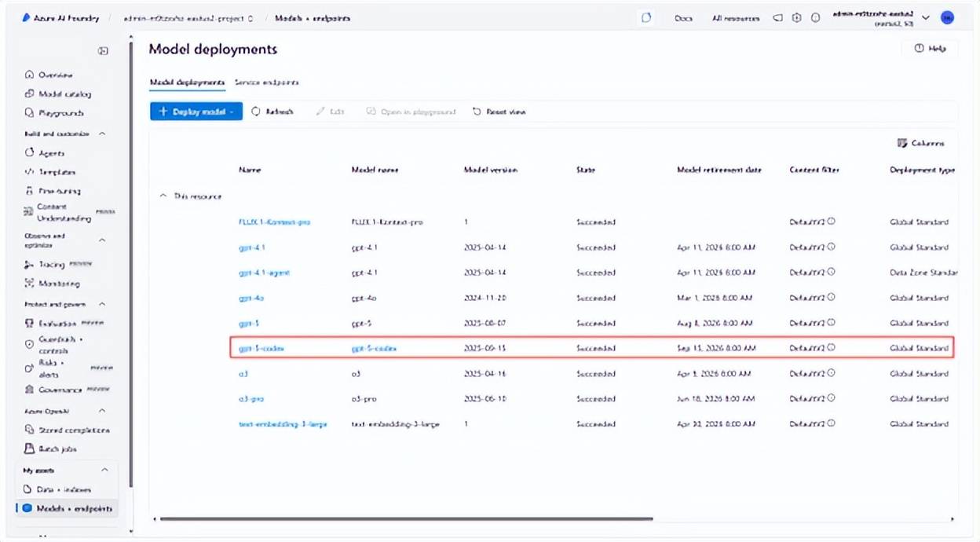Open Model catalog in the sidebar
Viewport: 980px width, 542px height.
(58, 94)
